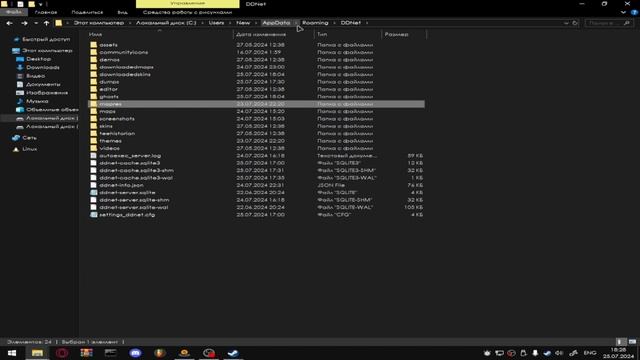Click the folder icon of demos
This screenshot has width=640, height=360.
pyautogui.click(x=93, y=60)
